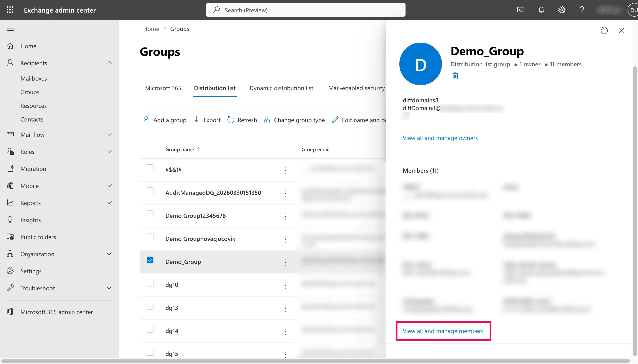638x364 pixels.
Task: Close the Demo_Group details pane
Action: (x=621, y=30)
